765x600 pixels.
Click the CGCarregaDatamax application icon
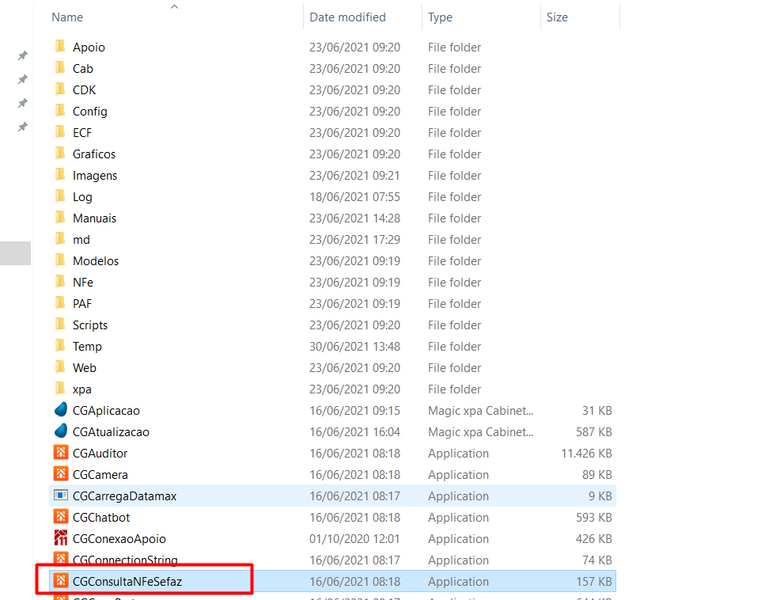pyautogui.click(x=60, y=496)
